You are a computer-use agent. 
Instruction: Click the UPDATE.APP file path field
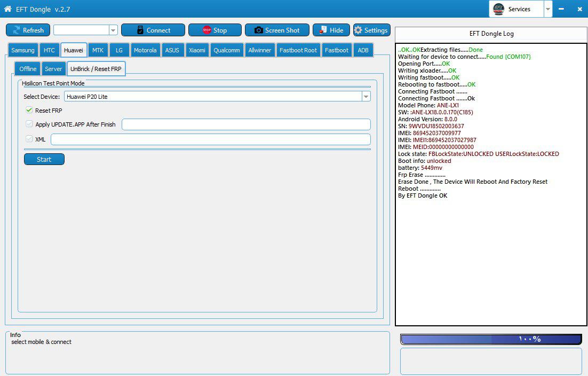(x=246, y=124)
